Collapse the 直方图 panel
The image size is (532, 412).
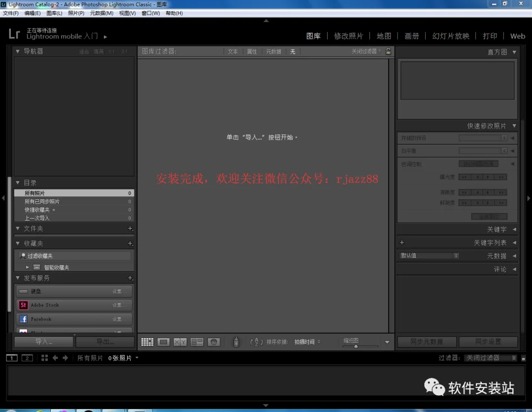(514, 52)
